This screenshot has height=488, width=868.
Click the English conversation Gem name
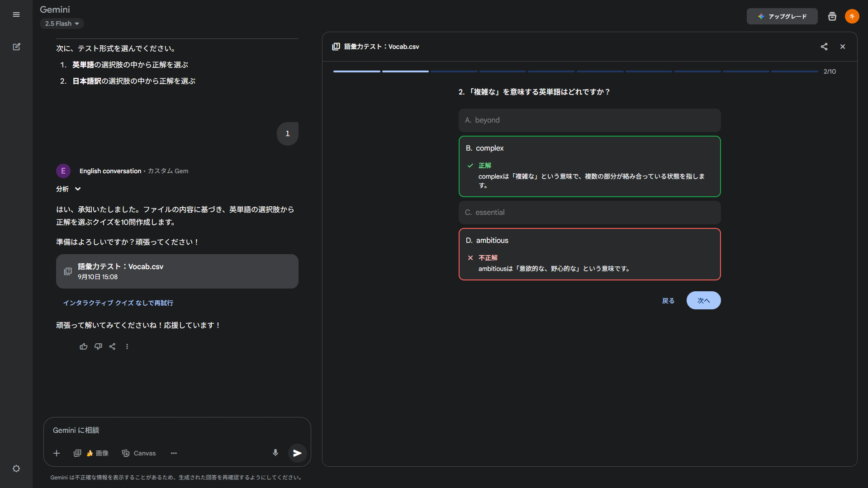tap(110, 171)
